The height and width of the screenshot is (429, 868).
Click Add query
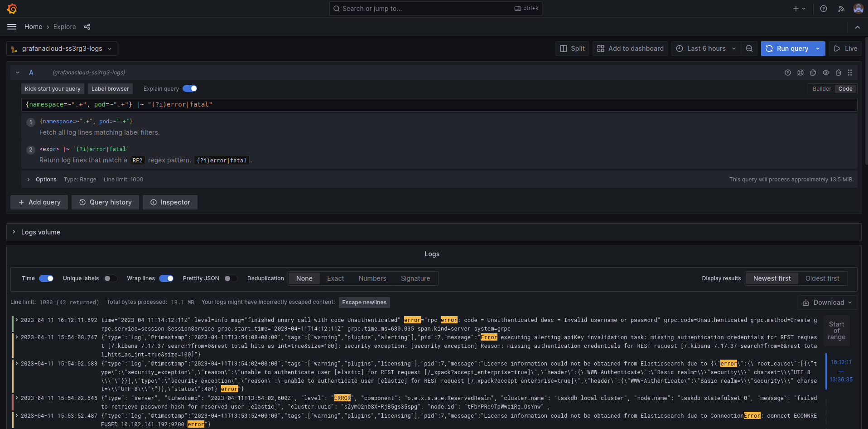coord(39,202)
